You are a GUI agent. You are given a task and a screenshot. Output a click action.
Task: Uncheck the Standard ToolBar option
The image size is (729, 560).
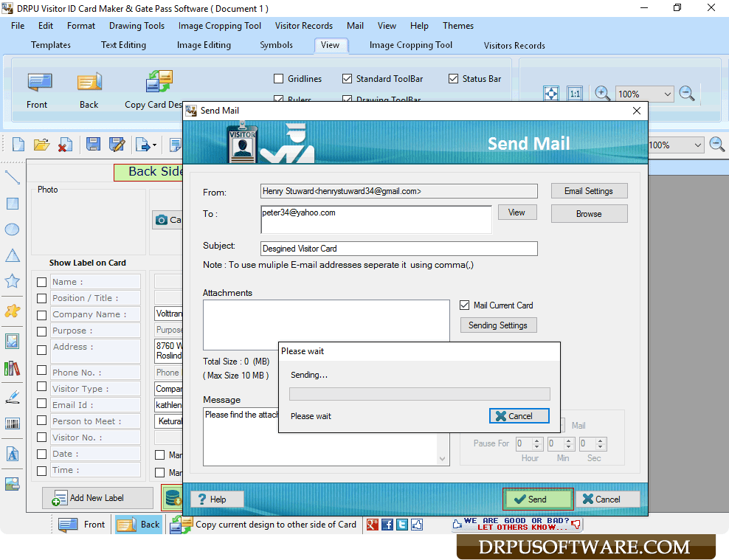346,78
